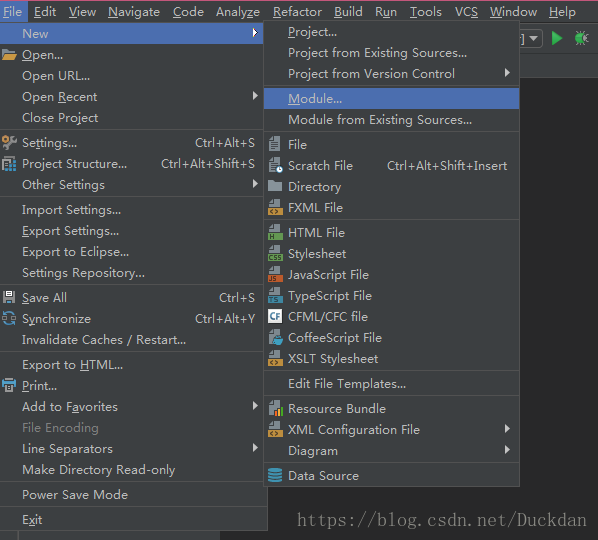
Task: Expand the Open Recent submenu arrow
Action: click(x=255, y=95)
